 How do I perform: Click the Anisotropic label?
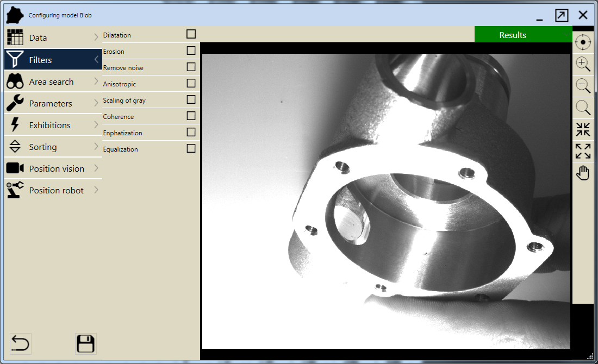pyautogui.click(x=119, y=84)
